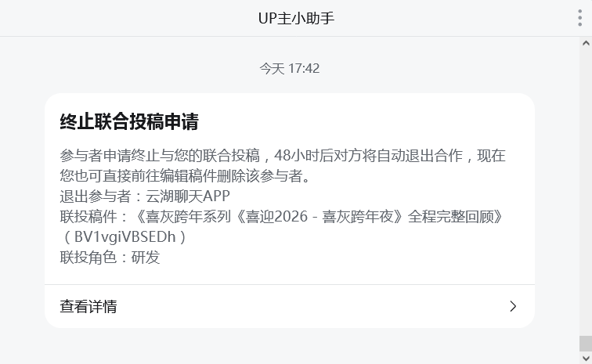Click the chevron arrow beside 查看详情
The width and height of the screenshot is (592, 364).
513,306
